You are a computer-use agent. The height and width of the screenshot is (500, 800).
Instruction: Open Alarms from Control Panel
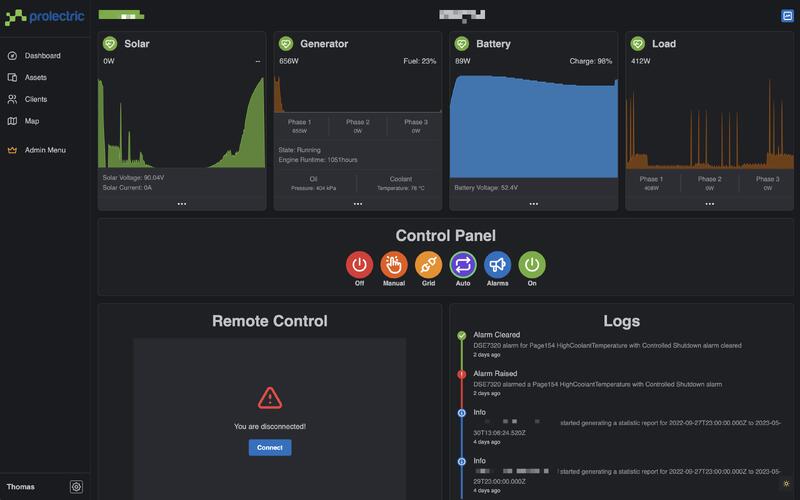coord(497,265)
